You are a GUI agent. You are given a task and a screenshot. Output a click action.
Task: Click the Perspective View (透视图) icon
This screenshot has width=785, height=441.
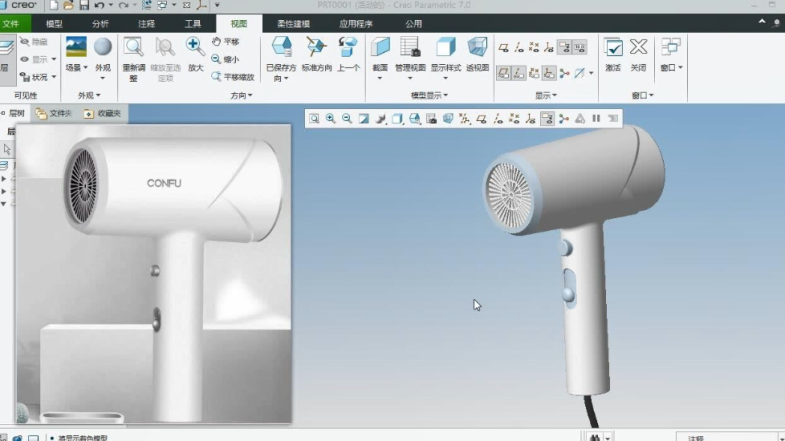tap(477, 48)
